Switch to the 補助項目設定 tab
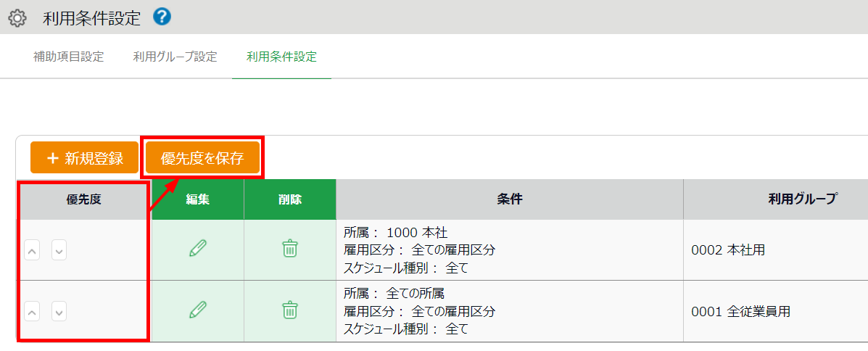The width and height of the screenshot is (868, 351). 69,57
